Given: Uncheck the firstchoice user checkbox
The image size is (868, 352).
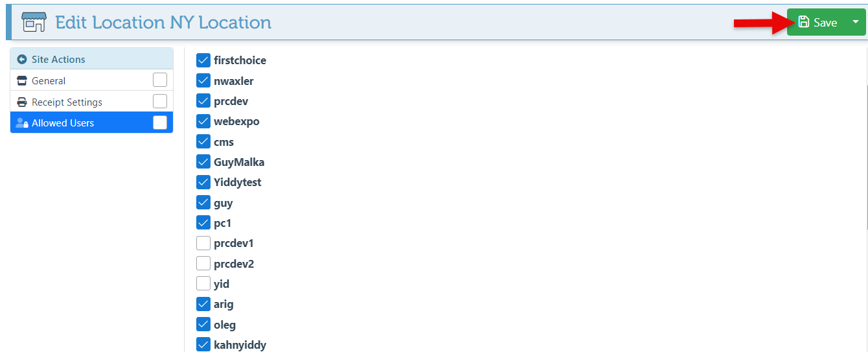Looking at the screenshot, I should pos(203,60).
